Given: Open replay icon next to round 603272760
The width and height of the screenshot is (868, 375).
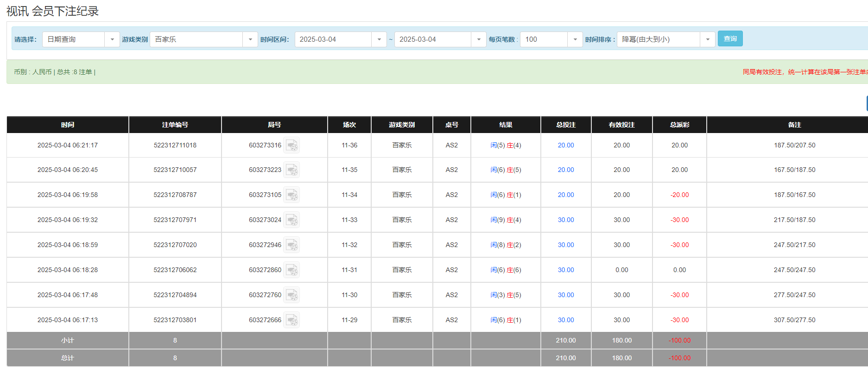Looking at the screenshot, I should (x=291, y=295).
